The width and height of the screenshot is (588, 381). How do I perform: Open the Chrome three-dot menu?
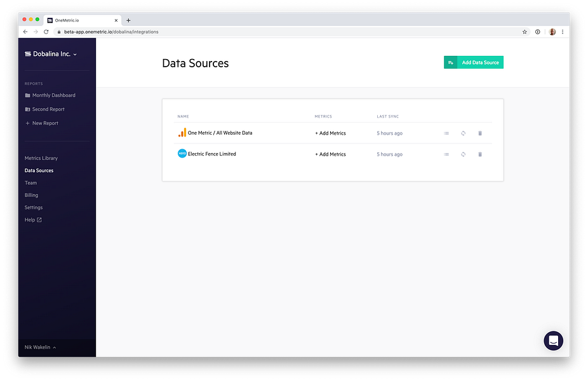pos(563,32)
